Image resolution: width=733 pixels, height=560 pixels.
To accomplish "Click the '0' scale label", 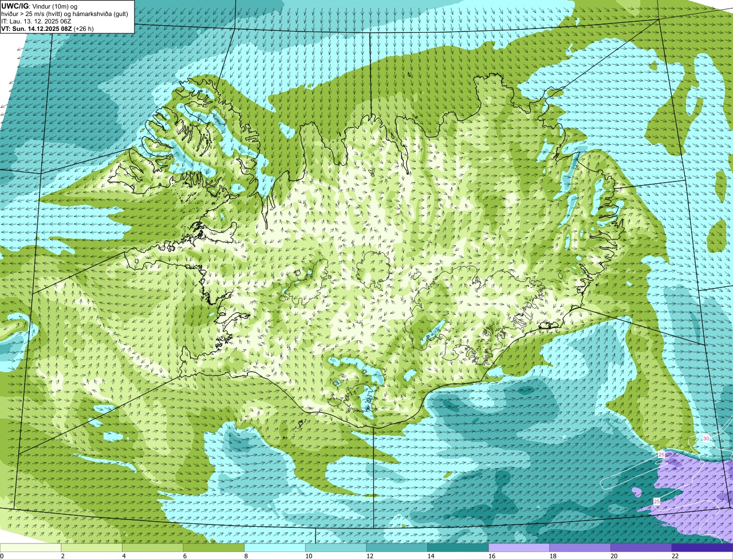I will pos(2,556).
